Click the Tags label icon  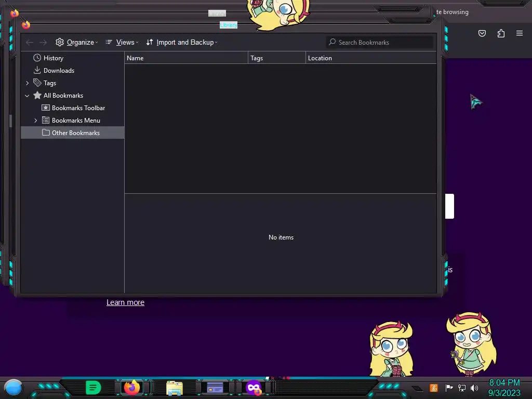[x=37, y=83]
